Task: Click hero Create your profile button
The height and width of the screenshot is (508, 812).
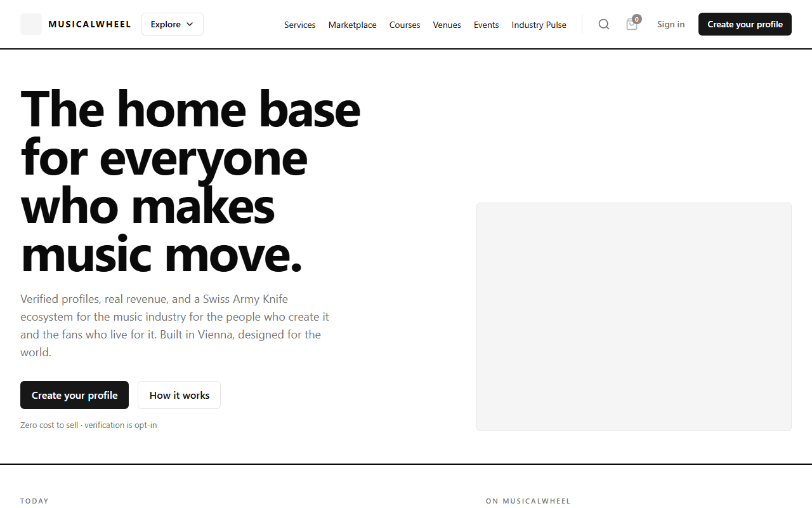Action: tap(74, 395)
